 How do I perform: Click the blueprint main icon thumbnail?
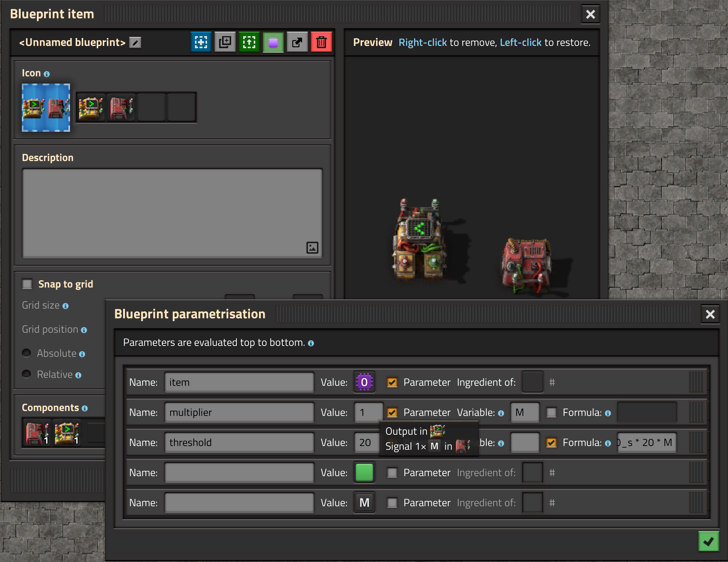tap(46, 108)
